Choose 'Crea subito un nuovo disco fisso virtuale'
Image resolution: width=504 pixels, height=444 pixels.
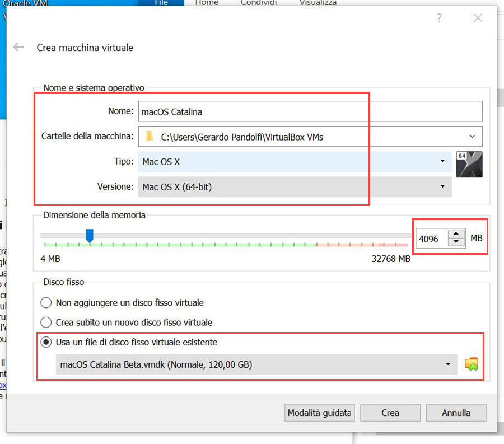(x=46, y=323)
